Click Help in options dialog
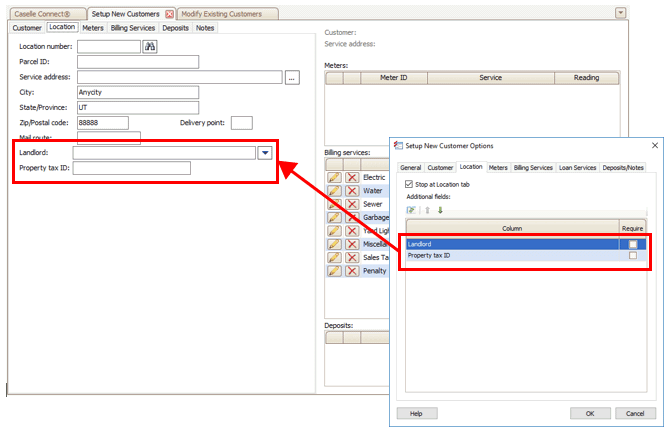Image resolution: width=670 pixels, height=432 pixels. click(416, 414)
